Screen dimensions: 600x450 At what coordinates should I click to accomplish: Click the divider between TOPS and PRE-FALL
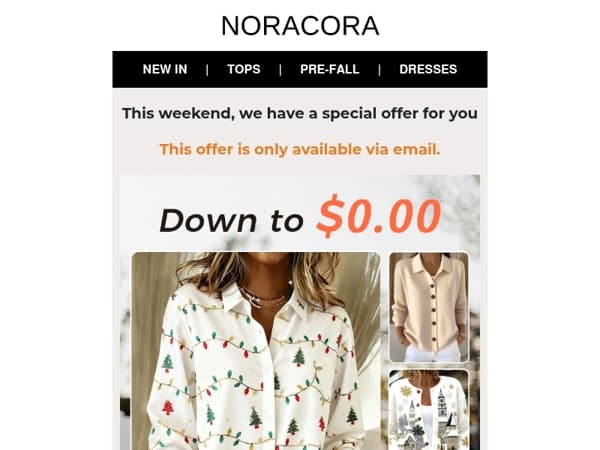[x=280, y=70]
